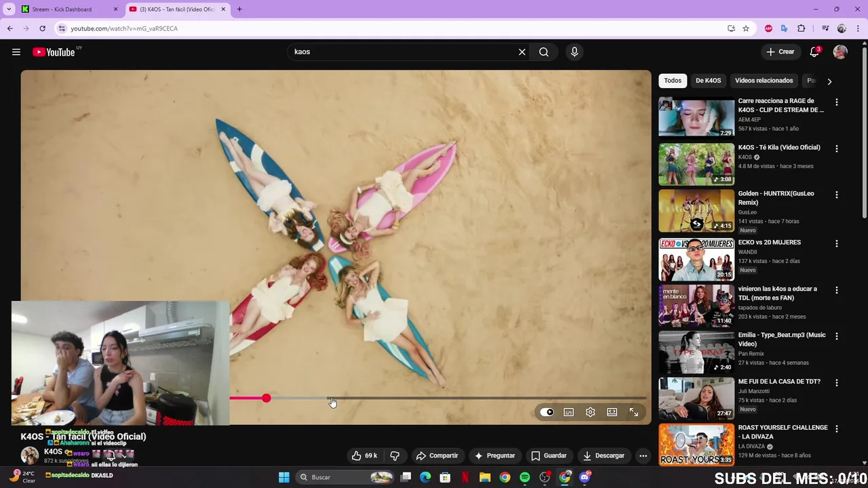Open Emilia - Type_Beat.mp3 video title
The image size is (868, 488).
tap(782, 340)
